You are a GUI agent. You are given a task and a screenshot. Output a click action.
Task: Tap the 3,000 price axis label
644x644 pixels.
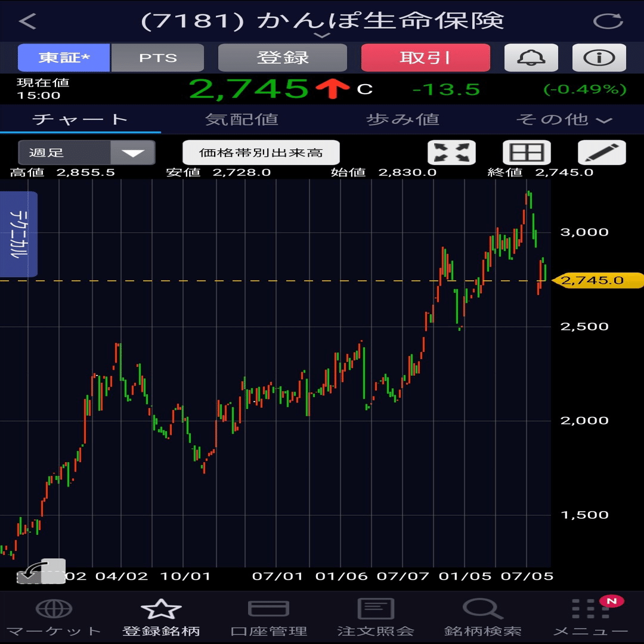(x=584, y=232)
